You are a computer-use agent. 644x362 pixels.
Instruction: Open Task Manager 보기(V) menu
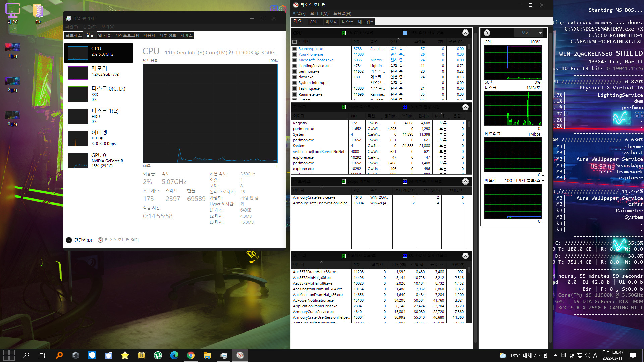pos(108,27)
